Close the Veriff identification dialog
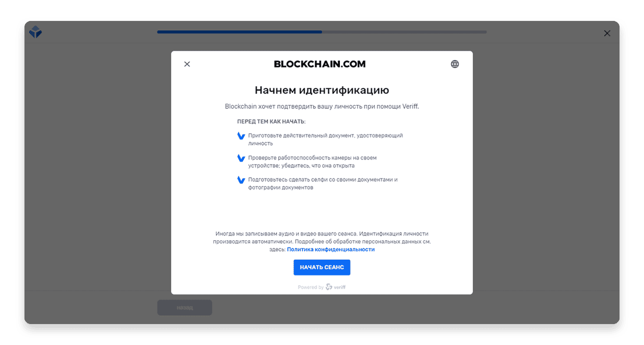The width and height of the screenshot is (644, 345). point(187,64)
